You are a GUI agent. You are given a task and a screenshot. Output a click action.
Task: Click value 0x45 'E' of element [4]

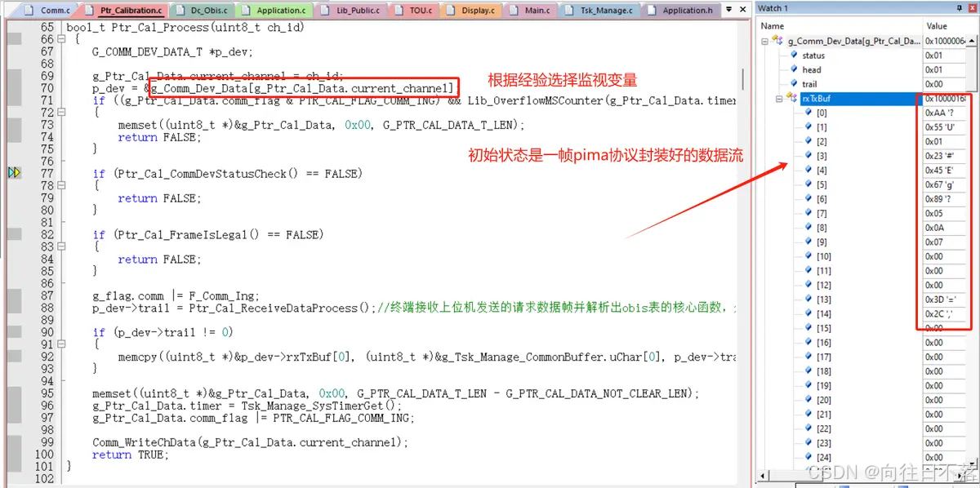pos(939,171)
